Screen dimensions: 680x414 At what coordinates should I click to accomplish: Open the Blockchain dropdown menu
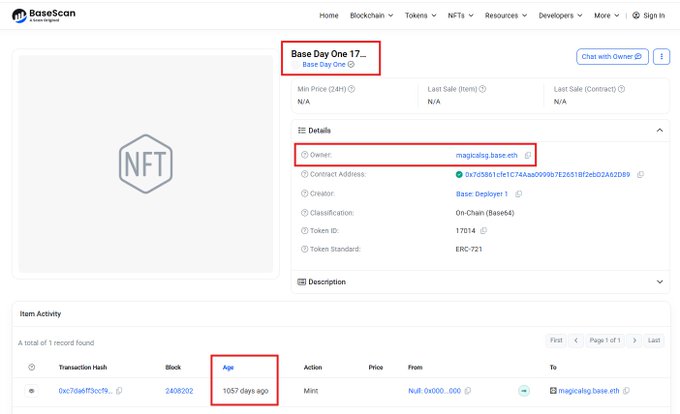click(371, 15)
